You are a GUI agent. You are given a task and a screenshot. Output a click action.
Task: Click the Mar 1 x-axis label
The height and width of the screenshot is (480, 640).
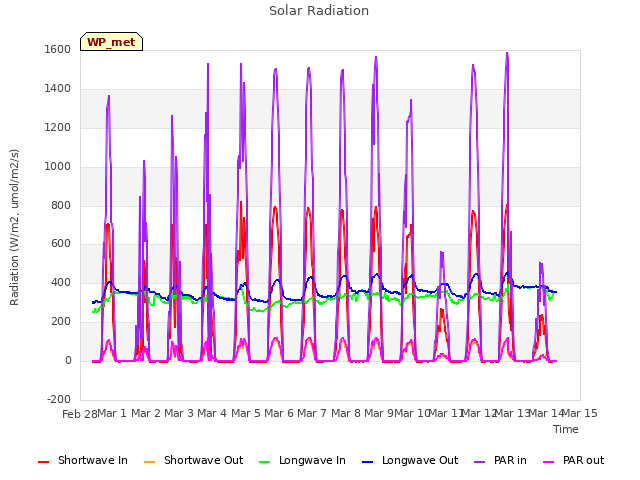tap(112, 413)
